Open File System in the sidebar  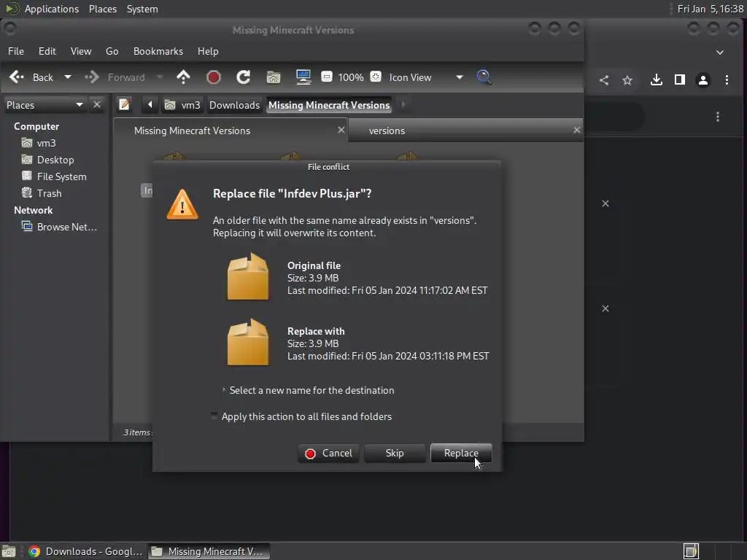(x=54, y=176)
